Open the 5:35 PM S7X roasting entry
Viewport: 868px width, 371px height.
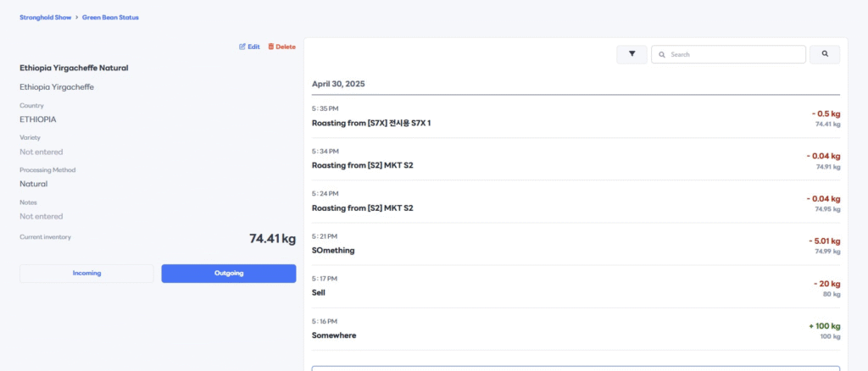click(576, 117)
